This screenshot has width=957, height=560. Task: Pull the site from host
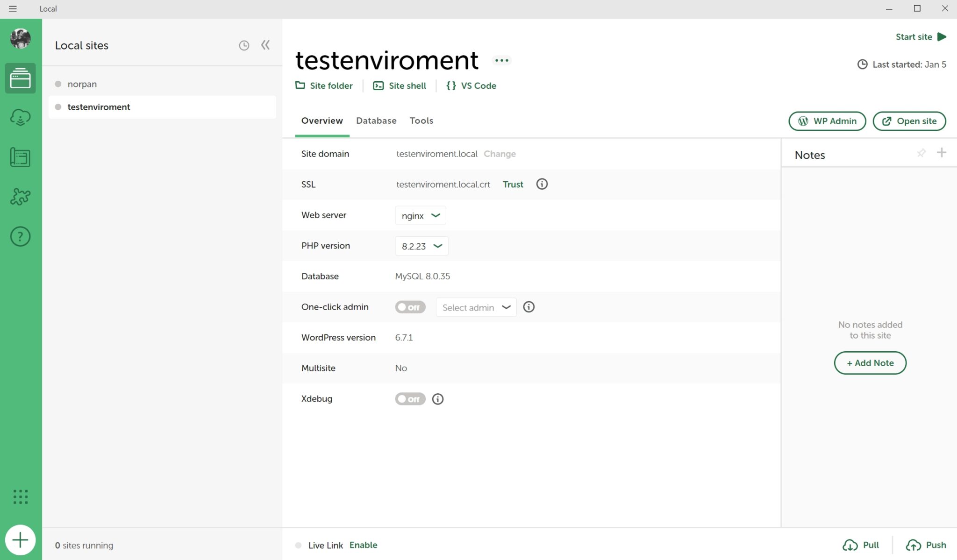tap(861, 545)
